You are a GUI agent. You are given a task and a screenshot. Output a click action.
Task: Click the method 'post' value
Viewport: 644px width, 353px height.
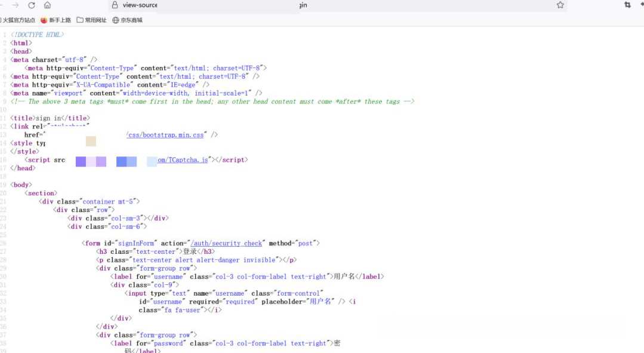305,243
